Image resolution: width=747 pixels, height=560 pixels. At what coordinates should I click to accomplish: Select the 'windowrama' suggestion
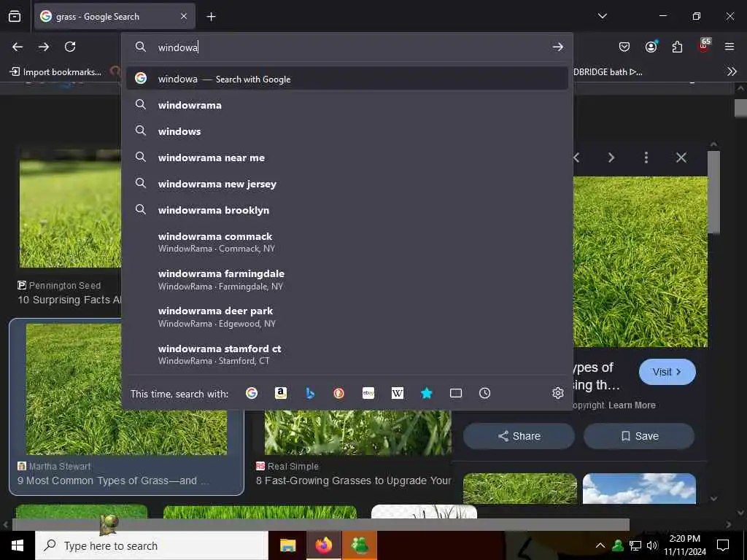[347, 105]
